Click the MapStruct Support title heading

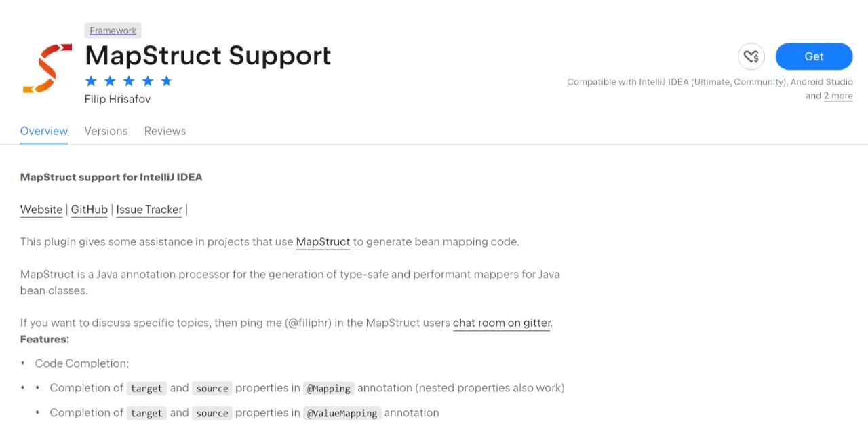[x=208, y=56]
